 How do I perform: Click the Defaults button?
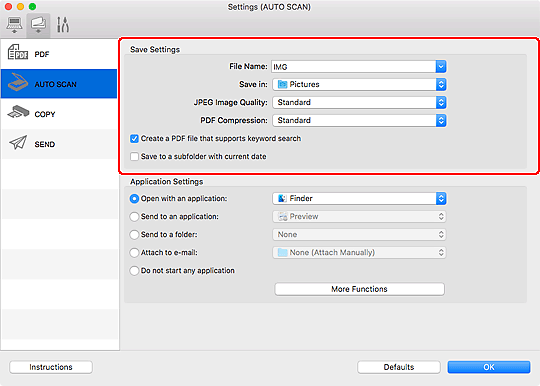tap(399, 367)
